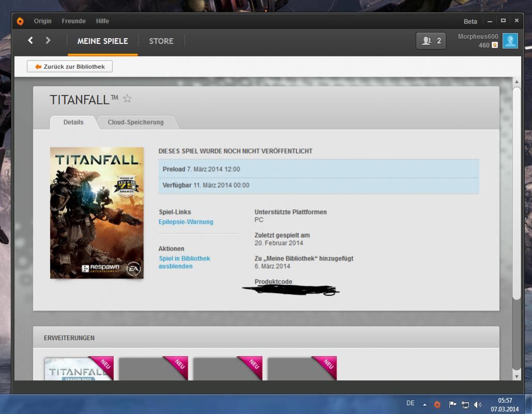Open the Freunde menu
532x414 pixels.
coord(73,21)
